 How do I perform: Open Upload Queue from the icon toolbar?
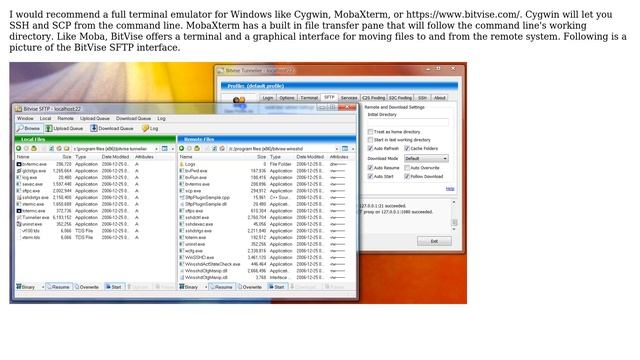point(64,128)
